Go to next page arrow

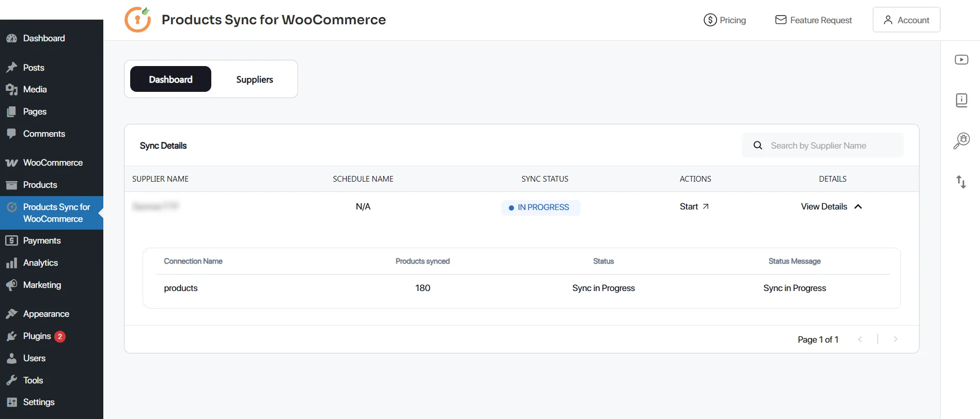coord(896,339)
